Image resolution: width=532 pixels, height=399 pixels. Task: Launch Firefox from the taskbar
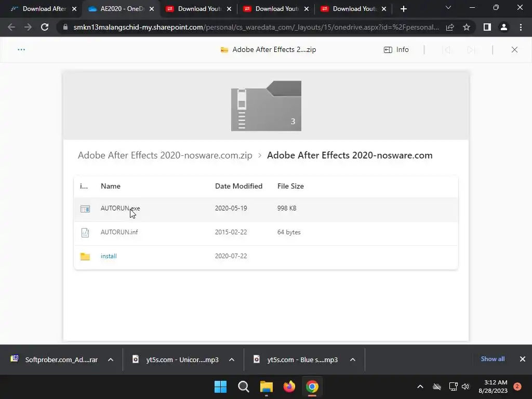289,387
